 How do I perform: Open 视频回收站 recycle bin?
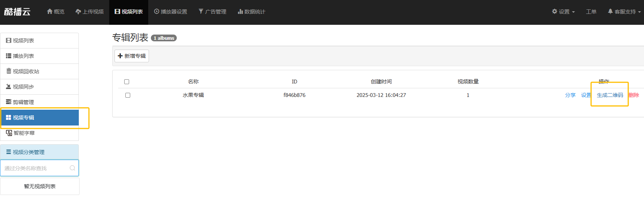click(x=39, y=71)
